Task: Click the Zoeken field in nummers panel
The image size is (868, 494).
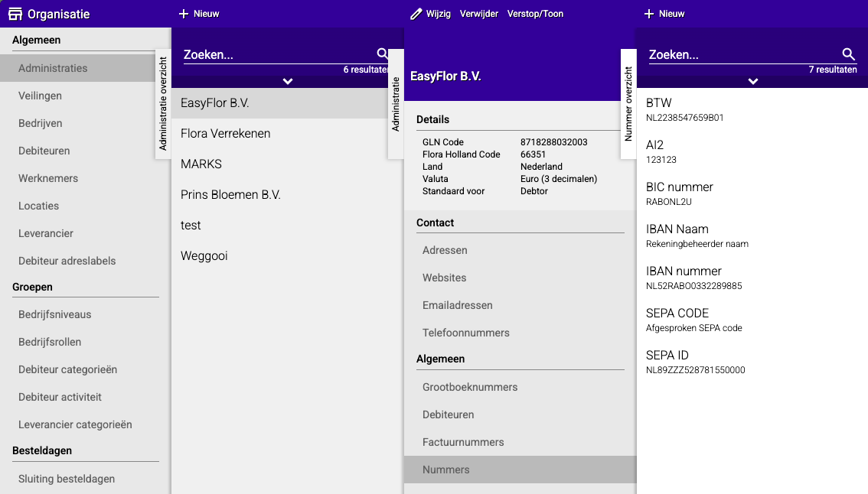Action: tap(745, 55)
